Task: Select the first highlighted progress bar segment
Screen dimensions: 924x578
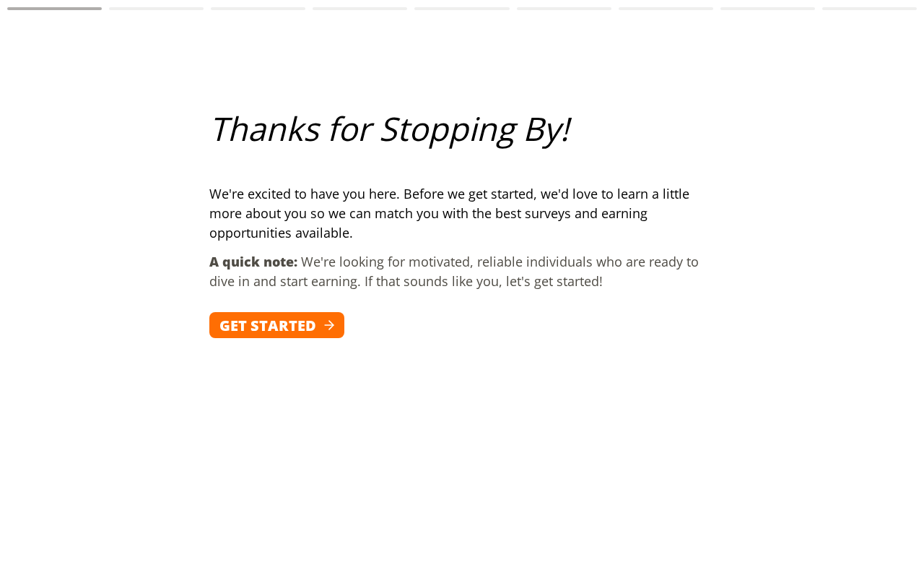Action: coord(54,9)
